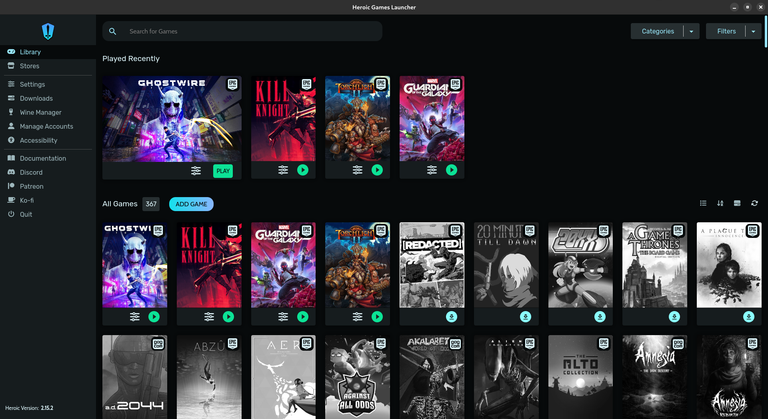Image resolution: width=768 pixels, height=419 pixels.
Task: Click the ADD GAME button
Action: tap(191, 204)
